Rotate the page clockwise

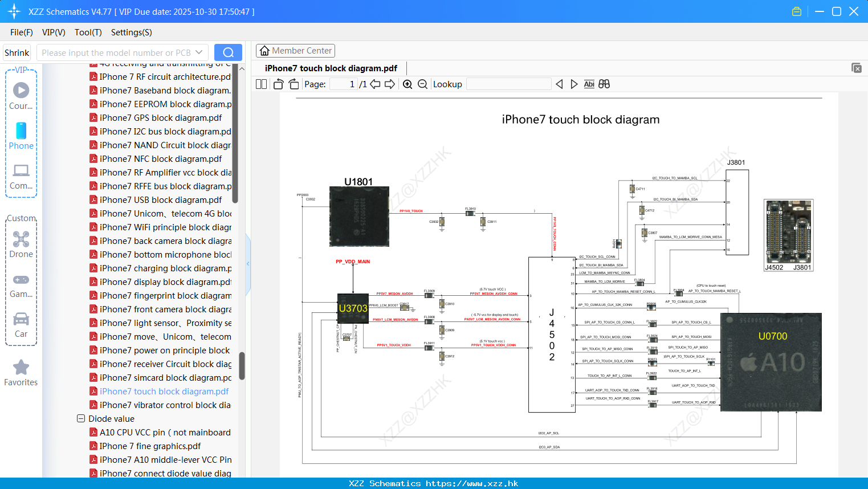[x=294, y=84]
